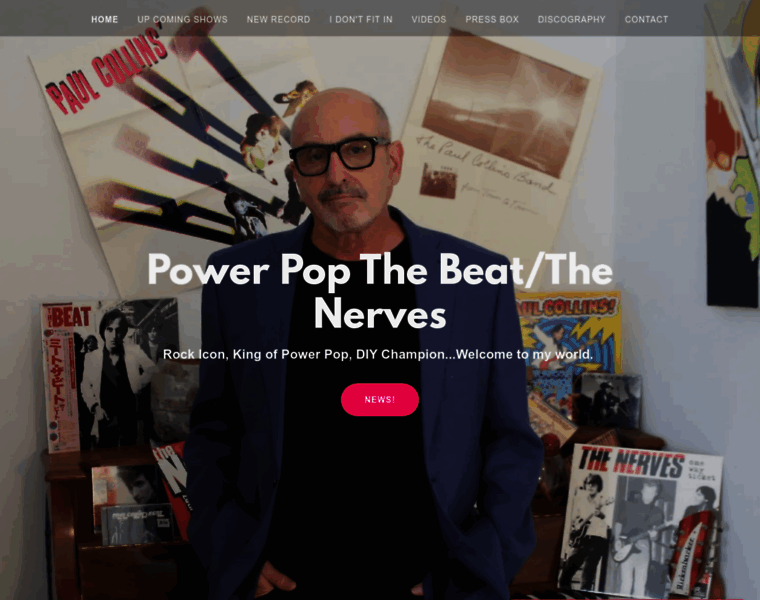Select NEW RECORD in the navigation
Screen dimensions: 760x600
click(x=278, y=19)
